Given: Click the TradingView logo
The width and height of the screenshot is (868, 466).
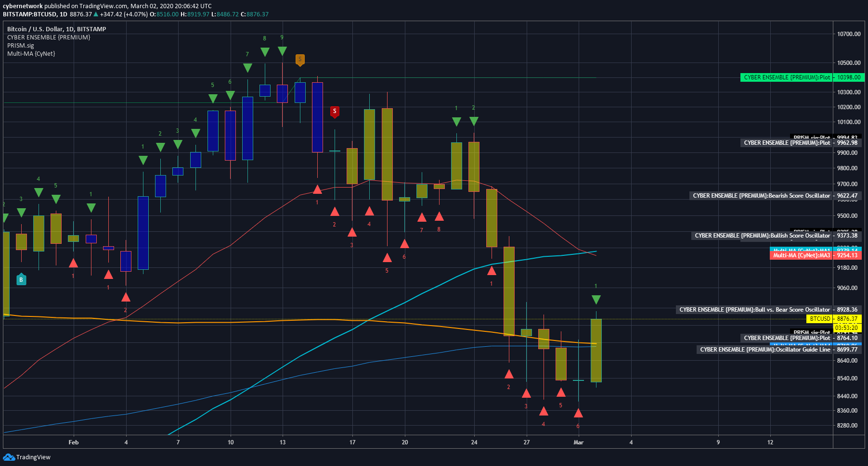Looking at the screenshot, I should pos(27,457).
